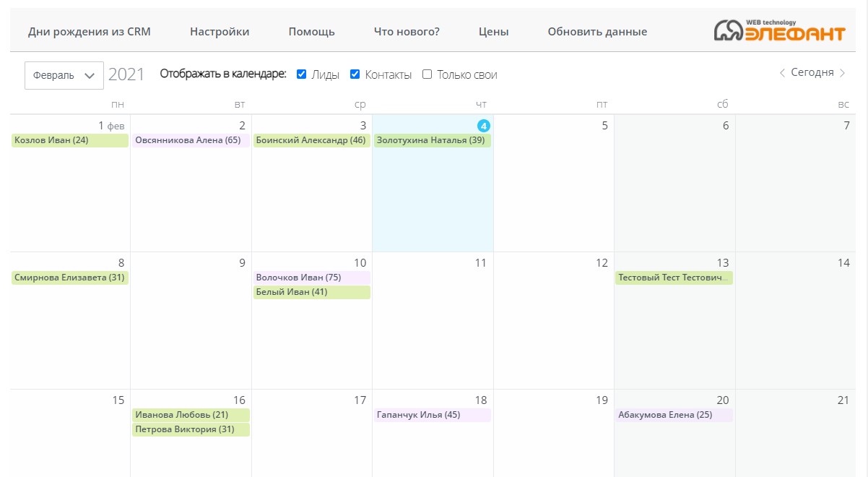
Task: Open the Помощь menu item
Action: point(311,32)
